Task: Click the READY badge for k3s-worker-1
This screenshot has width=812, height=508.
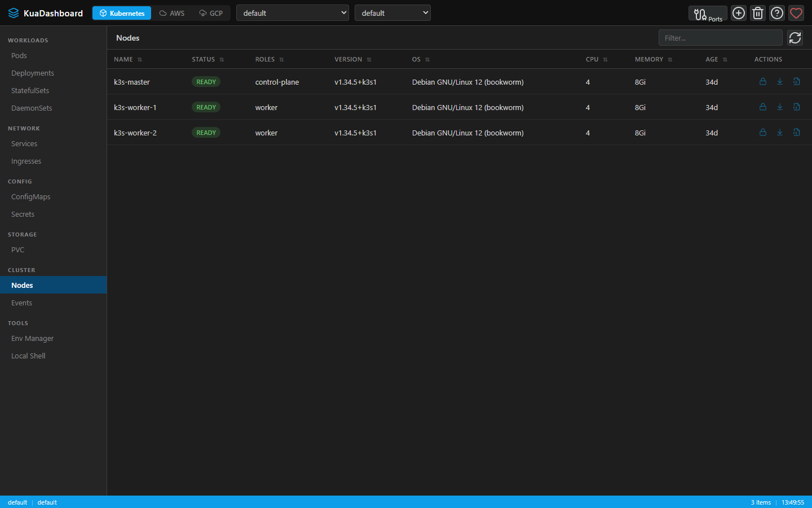Action: pyautogui.click(x=206, y=107)
